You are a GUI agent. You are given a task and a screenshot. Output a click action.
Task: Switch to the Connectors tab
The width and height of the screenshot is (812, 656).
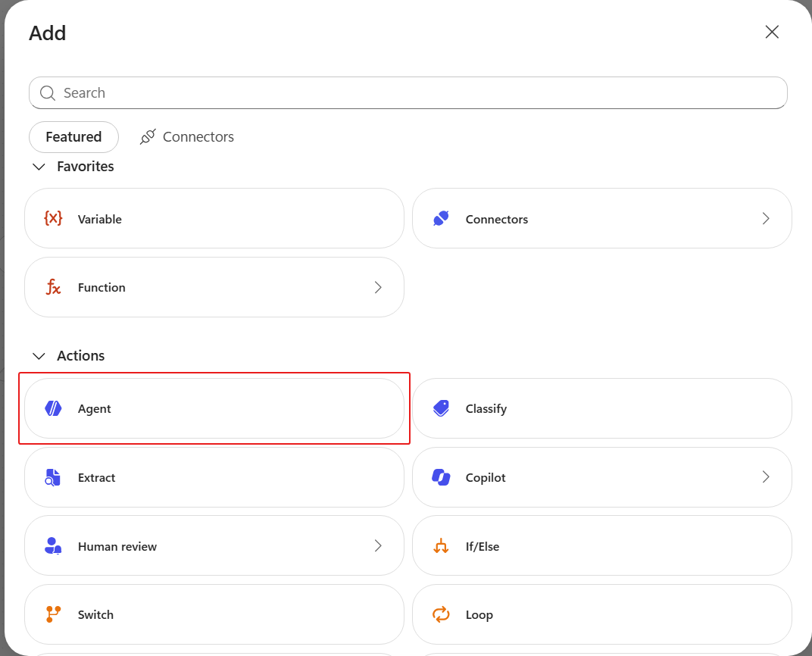point(187,136)
